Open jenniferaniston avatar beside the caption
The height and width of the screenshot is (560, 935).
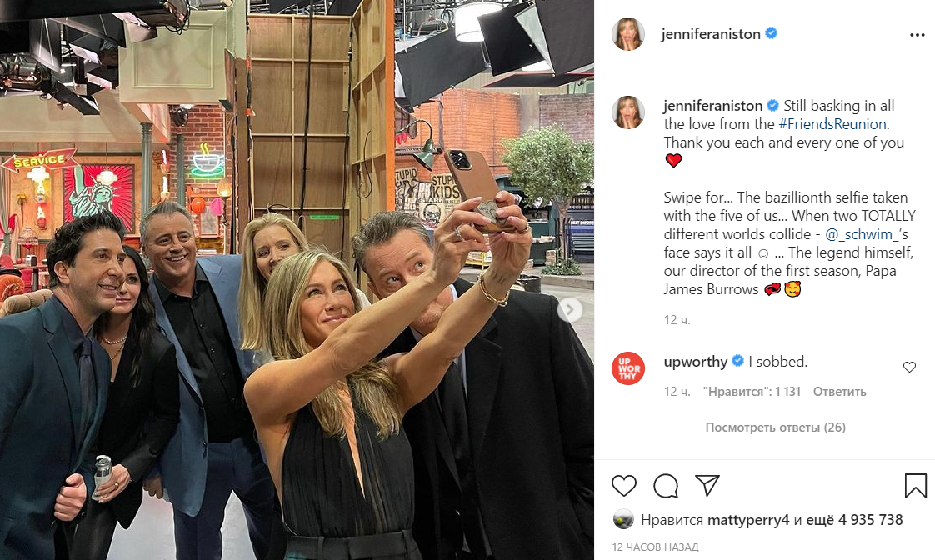point(627,112)
